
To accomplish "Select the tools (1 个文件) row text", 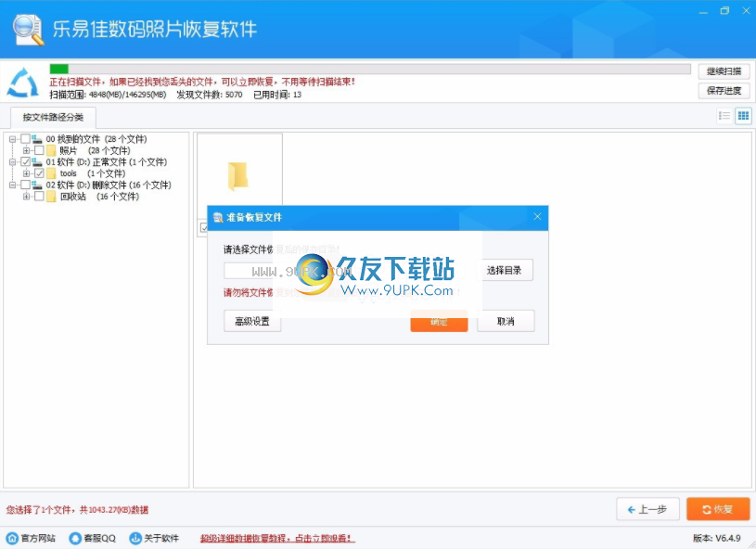I will (x=93, y=173).
